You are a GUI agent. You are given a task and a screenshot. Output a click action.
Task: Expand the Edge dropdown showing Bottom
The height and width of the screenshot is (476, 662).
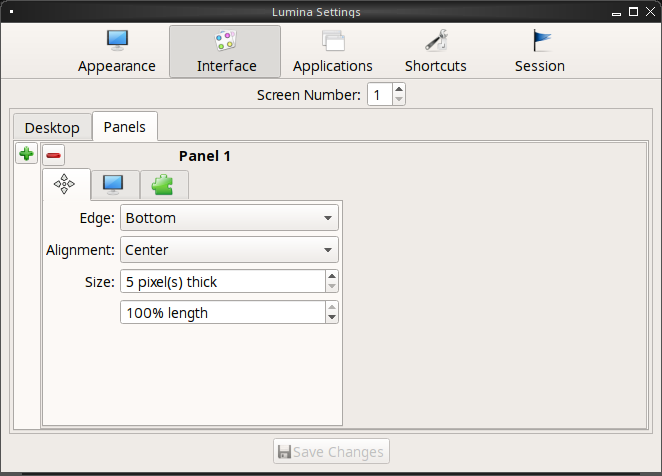(x=229, y=218)
